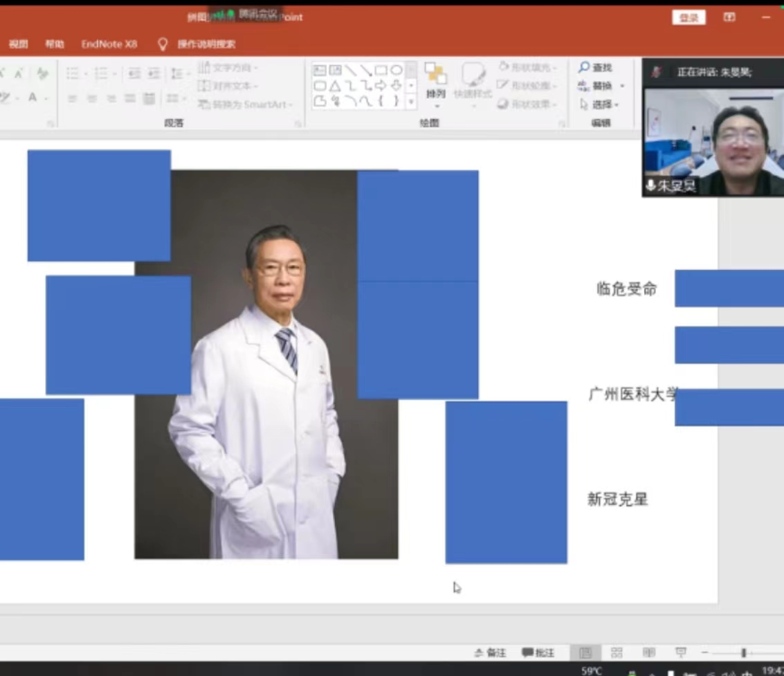Open the Help (帮助) tab
This screenshot has height=676, width=784.
coord(55,44)
